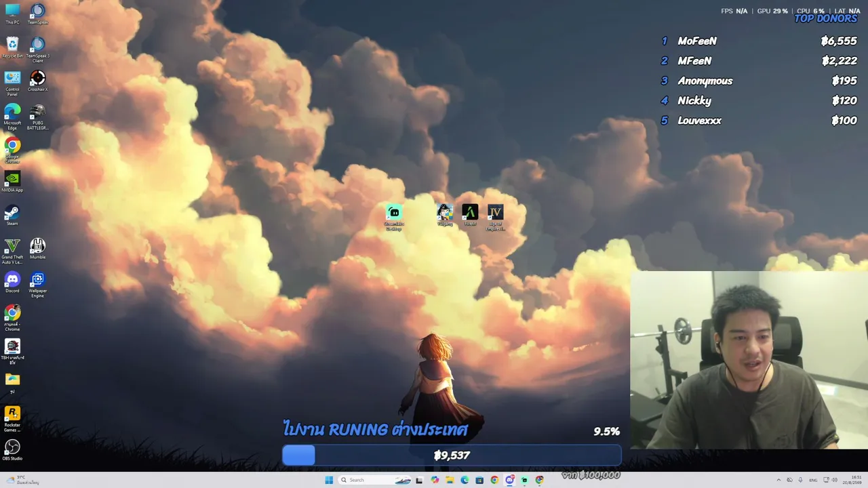The image size is (868, 488).
Task: Click the taskbar Search box
Action: point(376,480)
